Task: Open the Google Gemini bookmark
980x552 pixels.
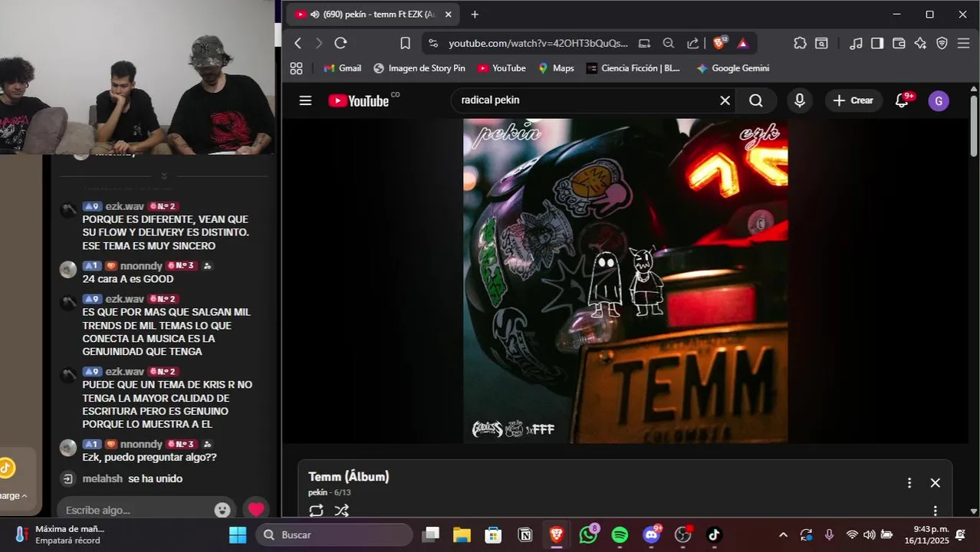Action: [x=732, y=68]
